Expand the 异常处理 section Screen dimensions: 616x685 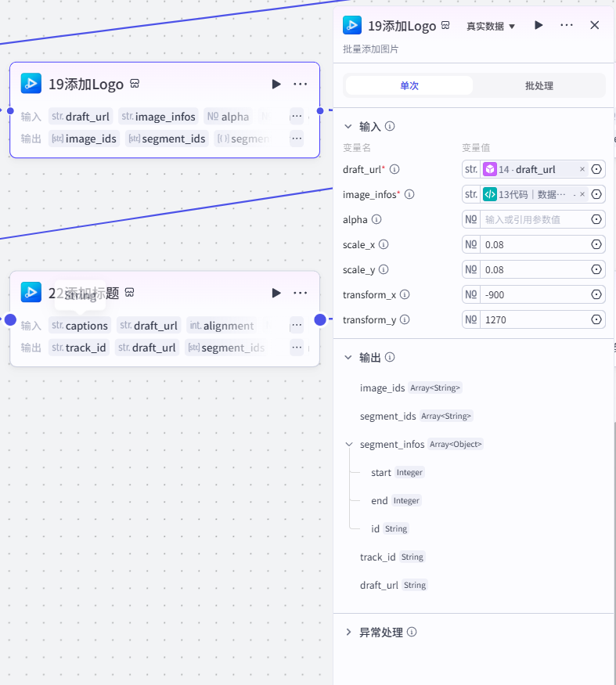tap(348, 632)
